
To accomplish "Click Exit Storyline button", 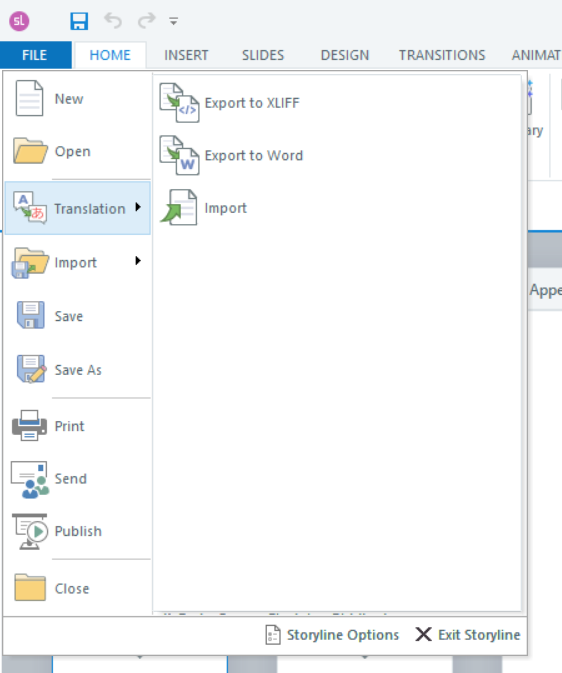I will [468, 635].
